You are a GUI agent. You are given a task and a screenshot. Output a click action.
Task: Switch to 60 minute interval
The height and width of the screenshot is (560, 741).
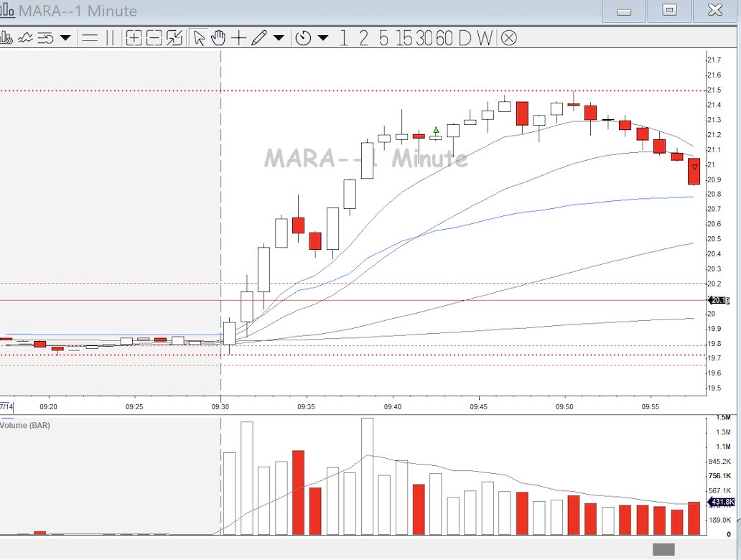(444, 38)
